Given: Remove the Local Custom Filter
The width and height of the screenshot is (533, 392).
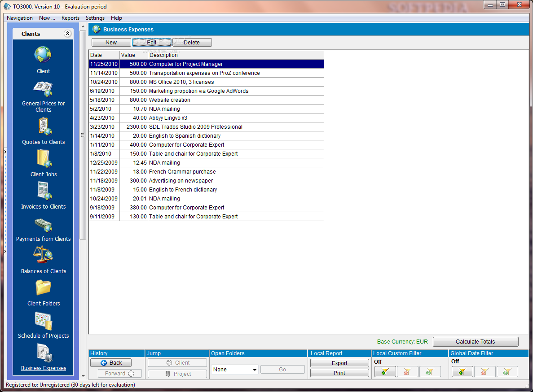Looking at the screenshot, I should pyautogui.click(x=407, y=372).
